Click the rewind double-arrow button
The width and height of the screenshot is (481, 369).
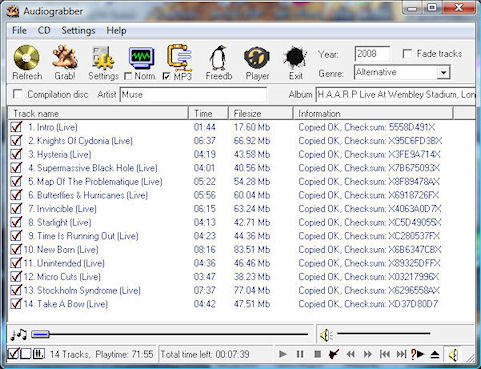tap(350, 354)
